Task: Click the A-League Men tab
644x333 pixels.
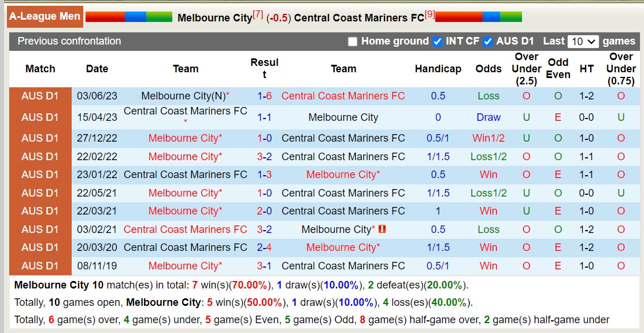Action: tap(45, 16)
